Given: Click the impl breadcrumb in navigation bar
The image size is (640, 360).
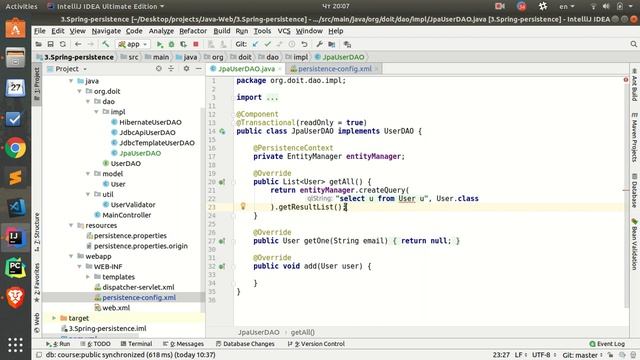Looking at the screenshot, I should coord(297,57).
